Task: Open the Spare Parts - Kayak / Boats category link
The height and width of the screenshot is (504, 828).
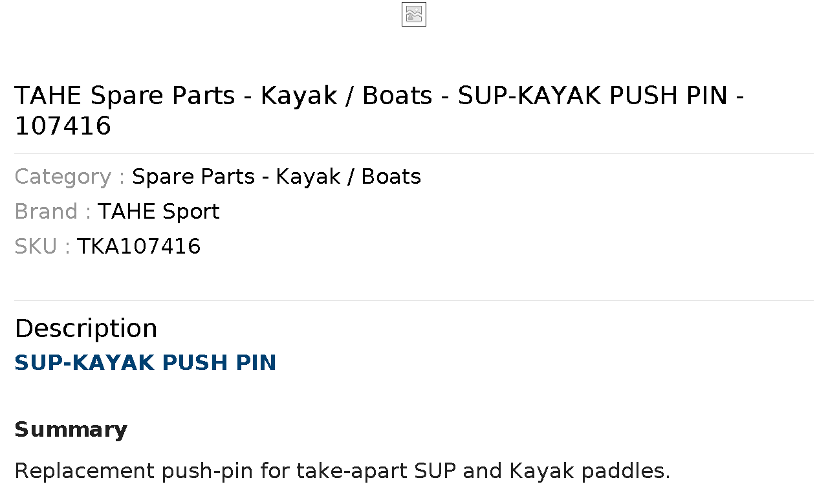Action: pyautogui.click(x=276, y=177)
